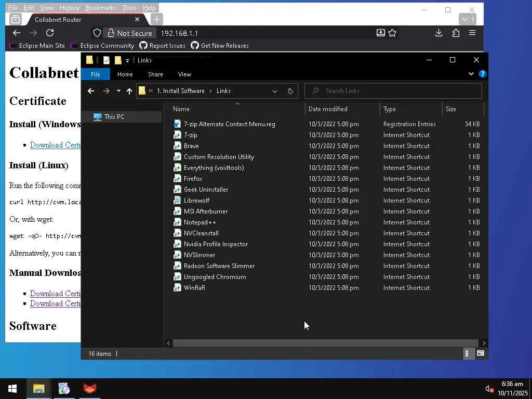532x399 pixels.
Task: Expand the Explorer ribbon chevron
Action: 471,74
